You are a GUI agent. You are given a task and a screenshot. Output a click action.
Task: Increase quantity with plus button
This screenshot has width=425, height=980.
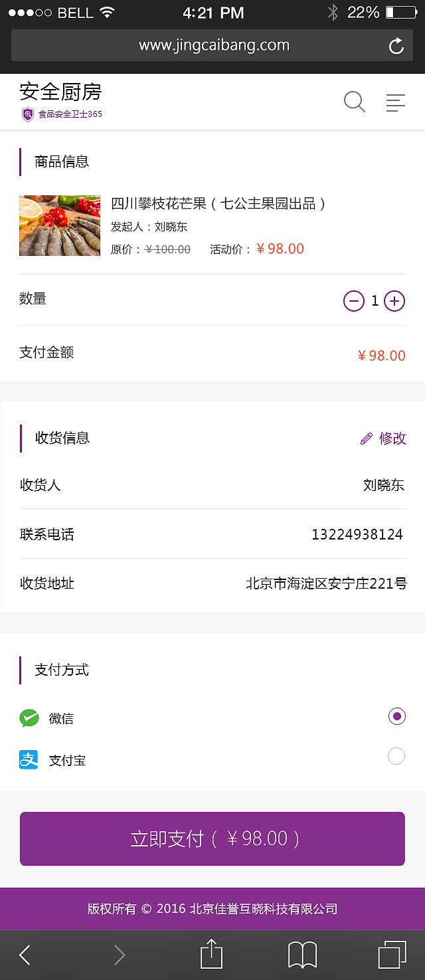tap(394, 301)
